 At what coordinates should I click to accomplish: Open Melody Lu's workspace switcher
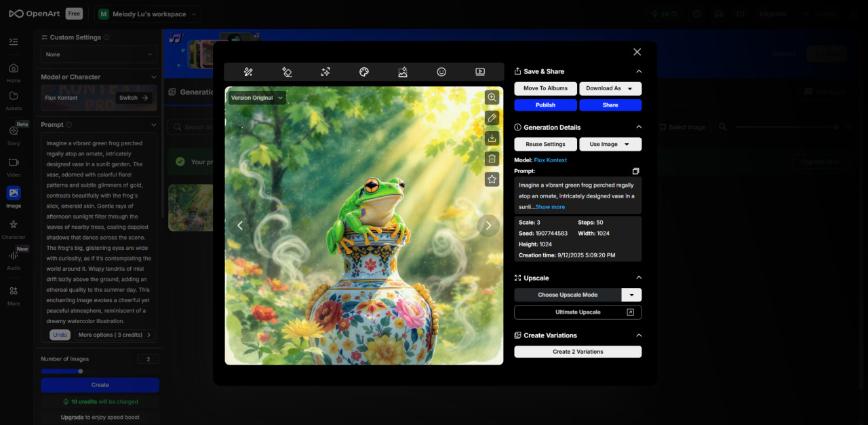pyautogui.click(x=148, y=14)
